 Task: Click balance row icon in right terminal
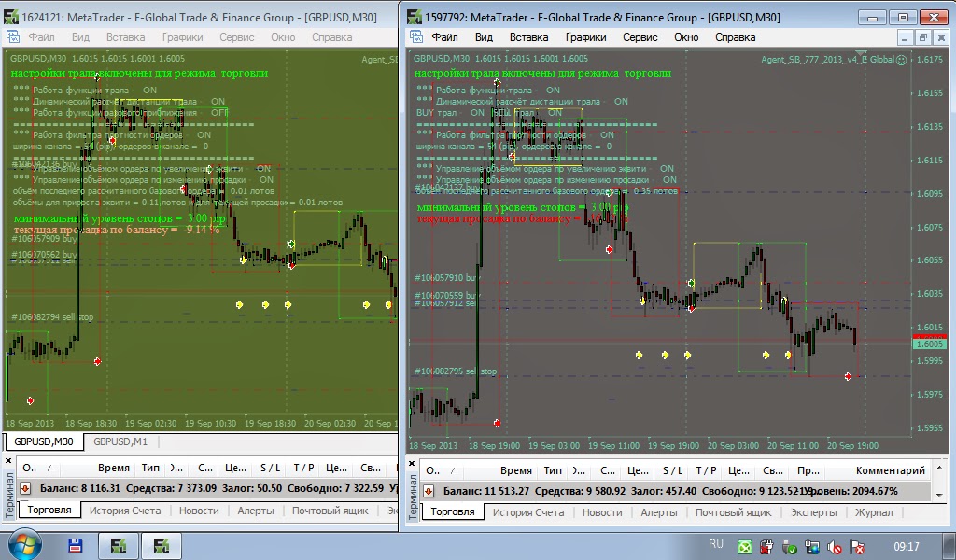click(x=429, y=491)
